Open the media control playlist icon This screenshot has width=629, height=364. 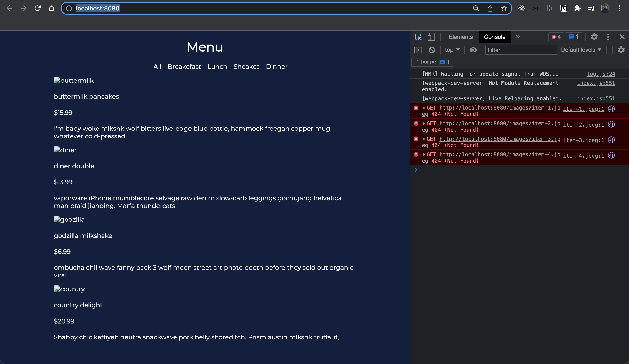click(591, 8)
